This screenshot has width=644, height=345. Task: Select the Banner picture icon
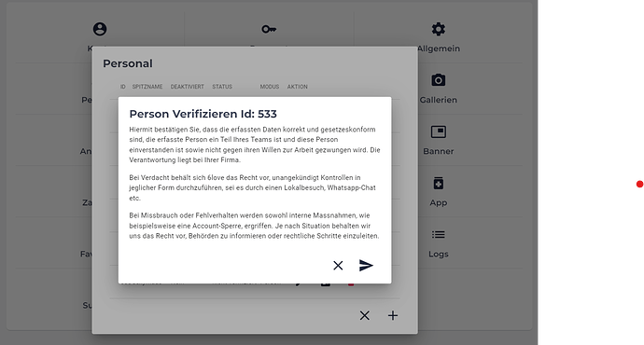click(439, 131)
